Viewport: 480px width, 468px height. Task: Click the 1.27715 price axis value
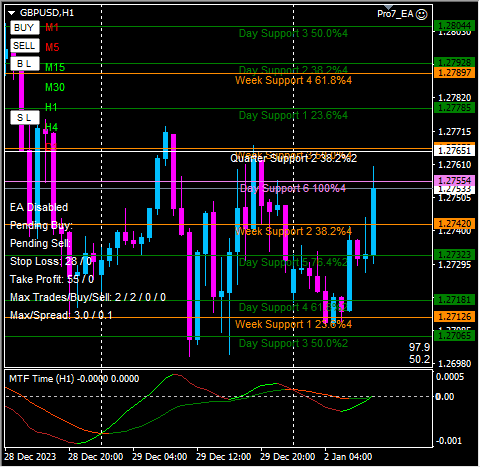click(455, 132)
